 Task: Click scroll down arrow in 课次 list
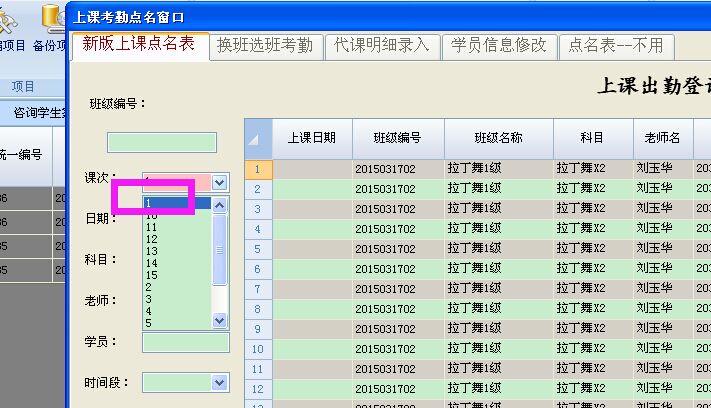(x=220, y=321)
